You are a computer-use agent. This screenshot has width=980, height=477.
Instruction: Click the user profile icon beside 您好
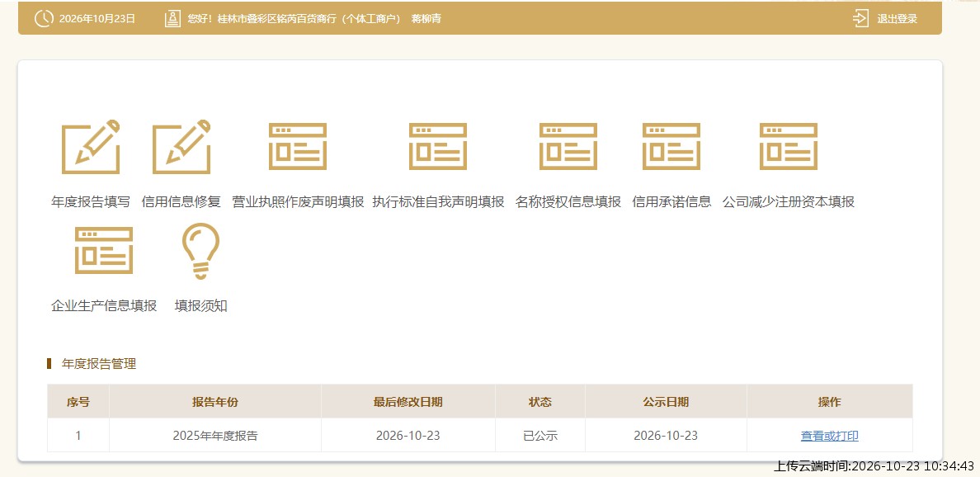(x=172, y=19)
